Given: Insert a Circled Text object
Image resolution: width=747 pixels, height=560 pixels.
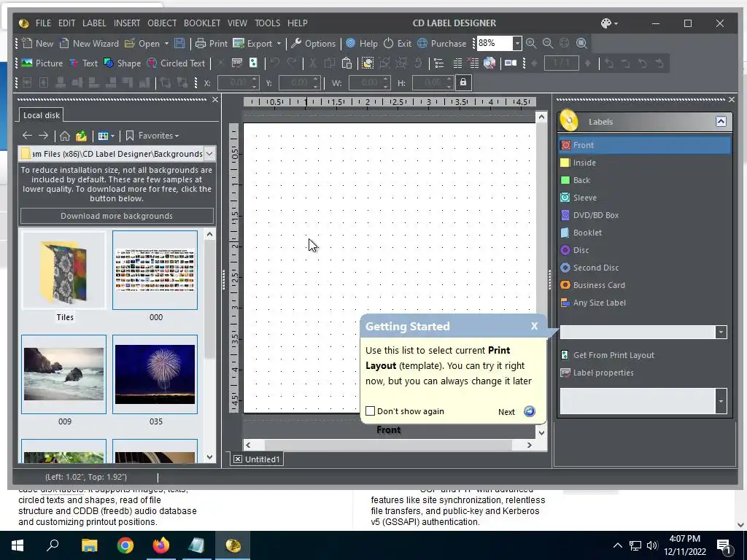Looking at the screenshot, I should click(176, 63).
